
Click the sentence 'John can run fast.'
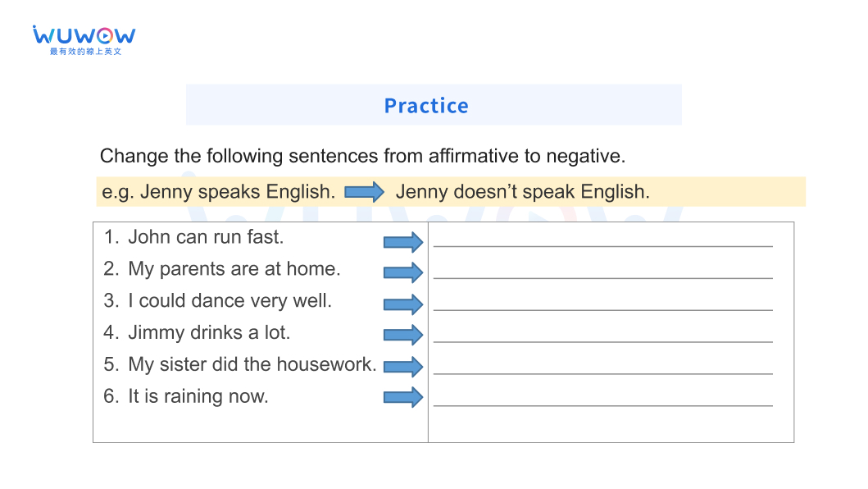click(205, 237)
